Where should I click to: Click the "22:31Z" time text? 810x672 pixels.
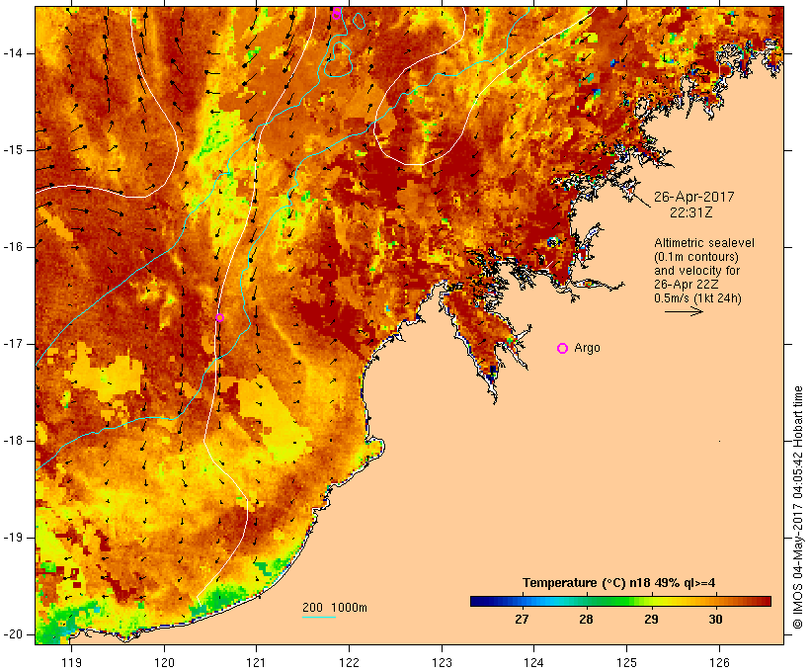(691, 212)
